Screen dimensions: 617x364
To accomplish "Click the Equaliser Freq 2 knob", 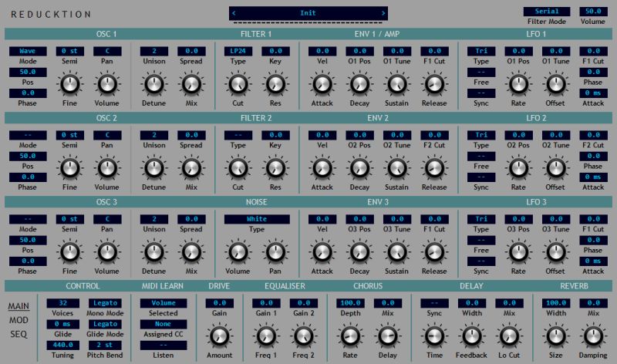I will coord(303,336).
